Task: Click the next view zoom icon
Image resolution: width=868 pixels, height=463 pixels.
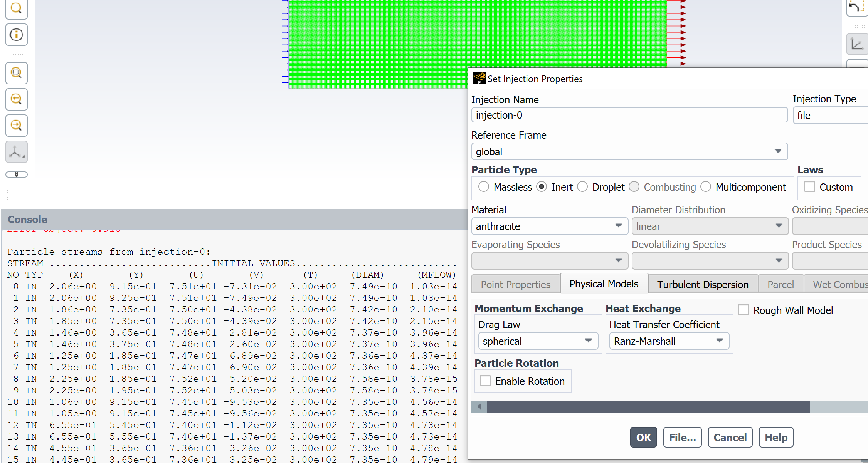Action: click(x=16, y=126)
